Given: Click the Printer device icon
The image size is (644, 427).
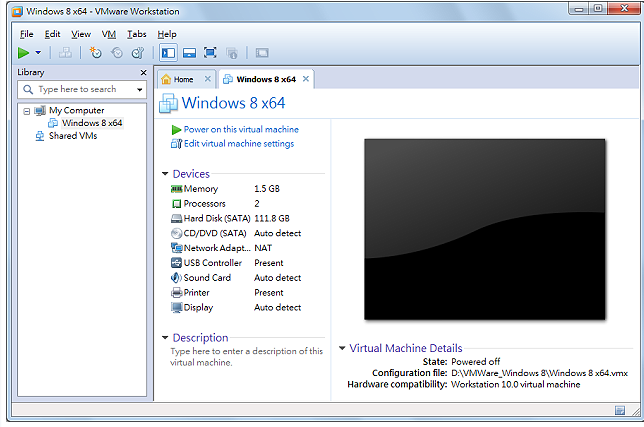Looking at the screenshot, I should 177,293.
